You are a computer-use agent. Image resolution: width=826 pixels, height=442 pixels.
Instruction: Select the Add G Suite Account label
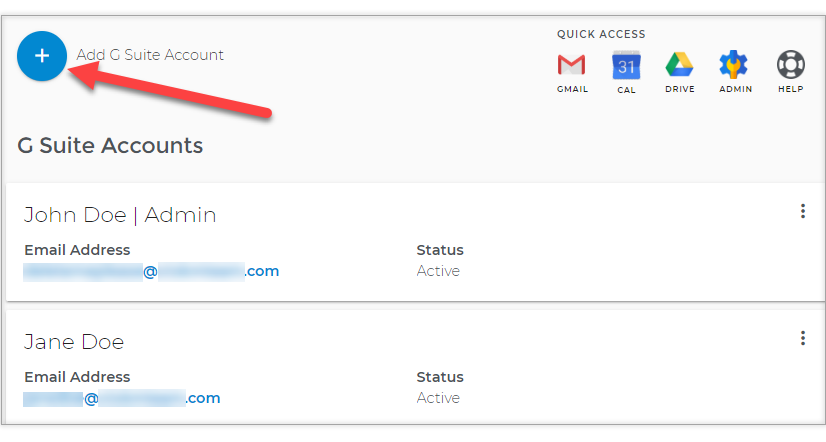tap(150, 55)
